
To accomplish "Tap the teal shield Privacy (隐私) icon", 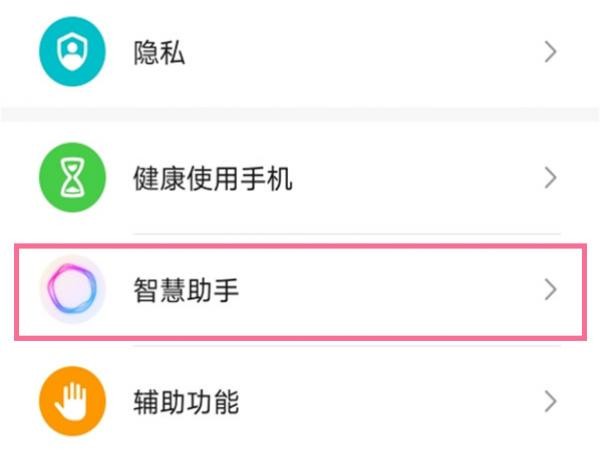I will click(72, 52).
